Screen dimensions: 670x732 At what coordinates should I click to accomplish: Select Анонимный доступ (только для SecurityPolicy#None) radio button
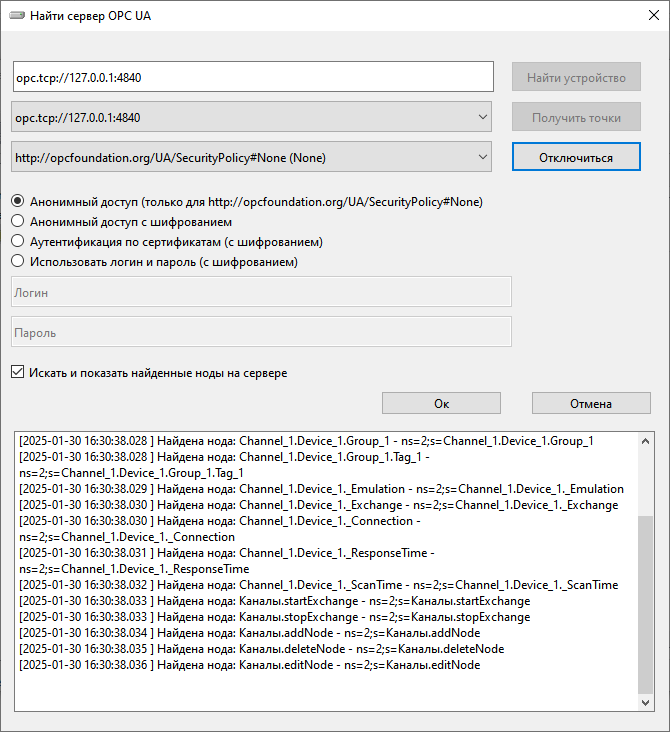point(17,201)
